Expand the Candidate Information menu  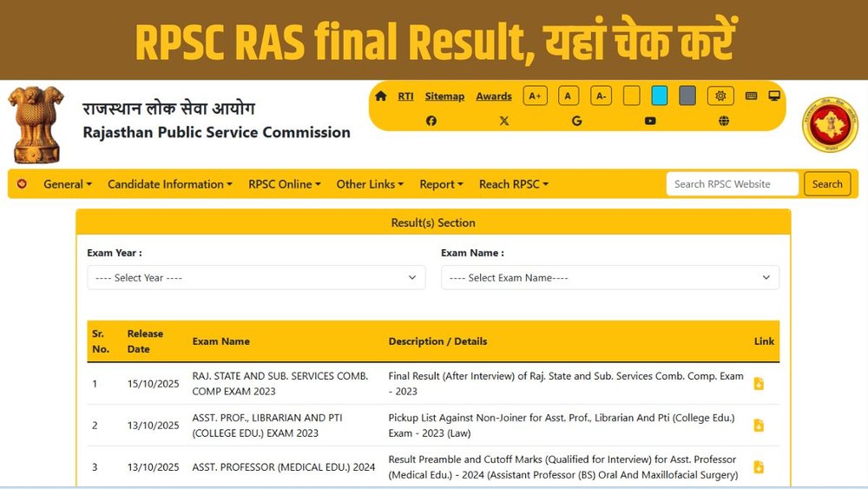(169, 184)
